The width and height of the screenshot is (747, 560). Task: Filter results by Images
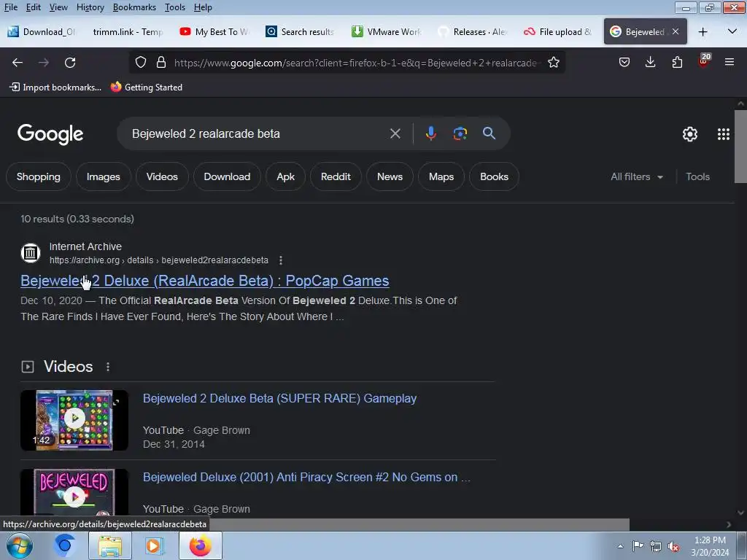coord(104,176)
